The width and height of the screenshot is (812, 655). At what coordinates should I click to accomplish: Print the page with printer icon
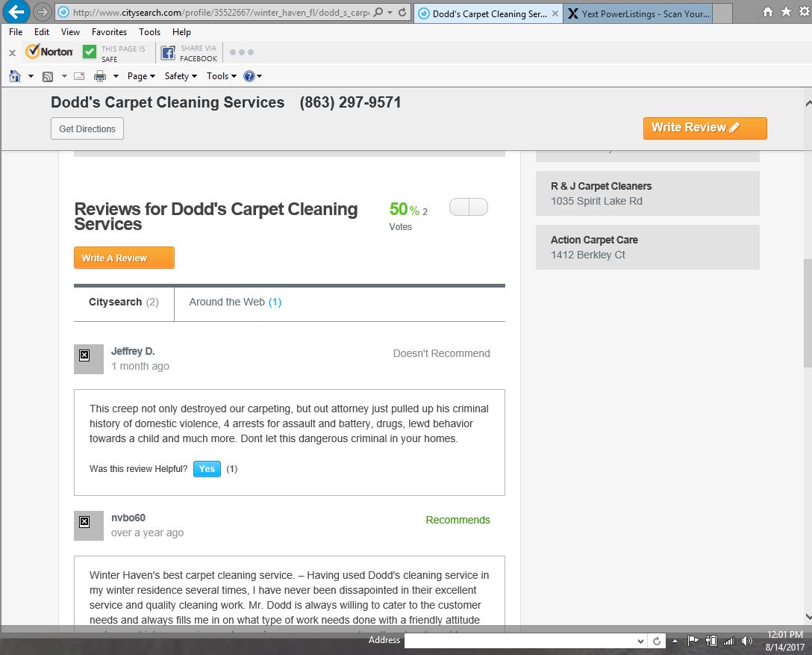coord(100,77)
